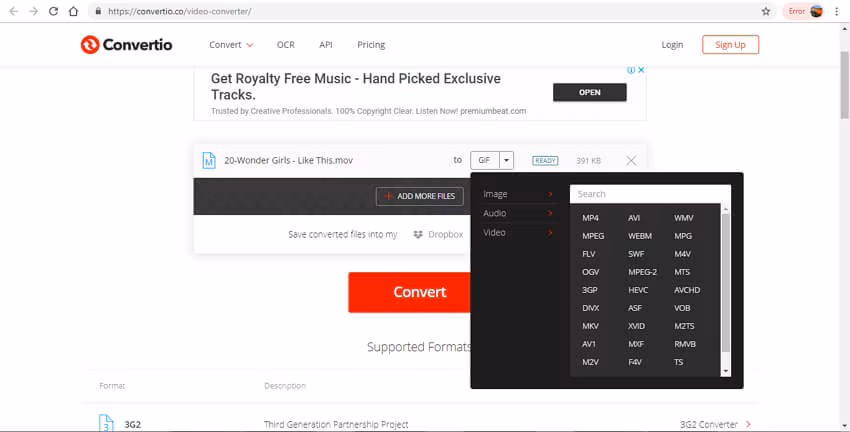Reload the current page
Screen dimensions: 850x432
coord(53,11)
